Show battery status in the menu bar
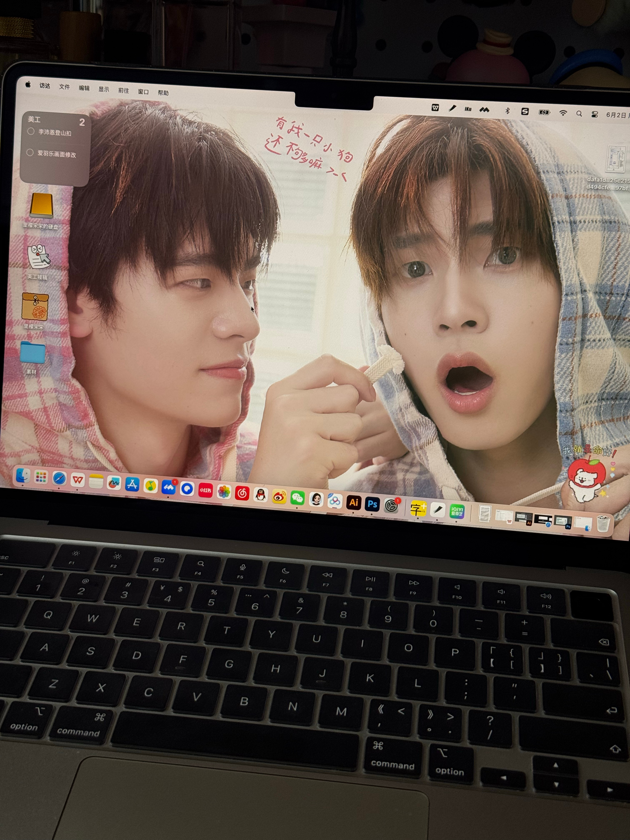630x840 pixels. 544,112
